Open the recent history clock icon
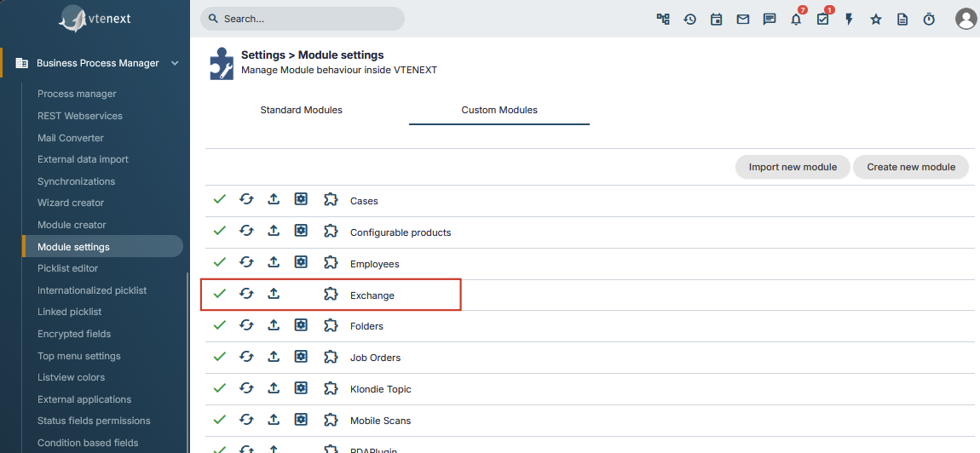 point(689,20)
